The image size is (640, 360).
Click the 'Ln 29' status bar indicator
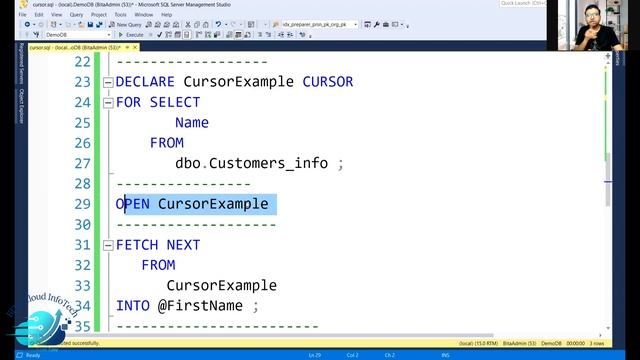(314, 355)
